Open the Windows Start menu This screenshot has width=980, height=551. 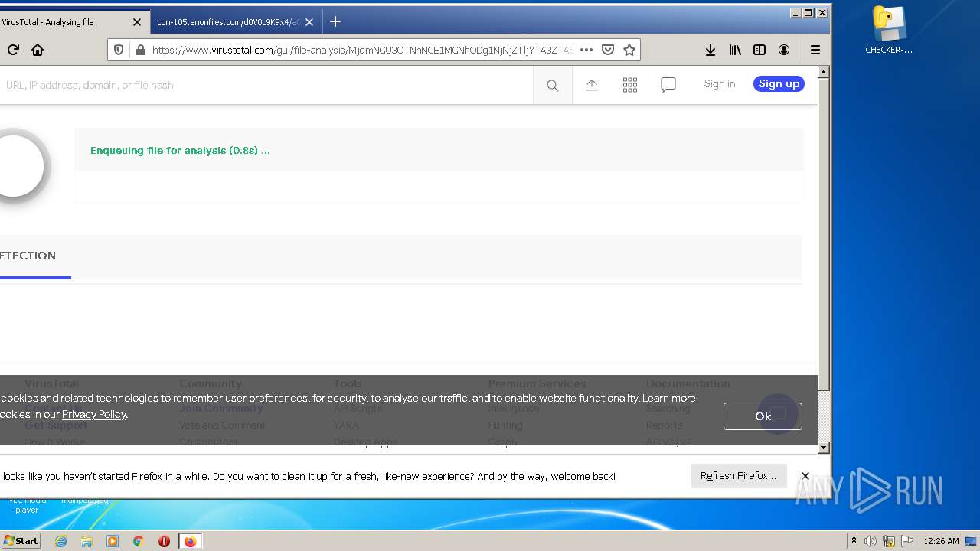pos(21,541)
